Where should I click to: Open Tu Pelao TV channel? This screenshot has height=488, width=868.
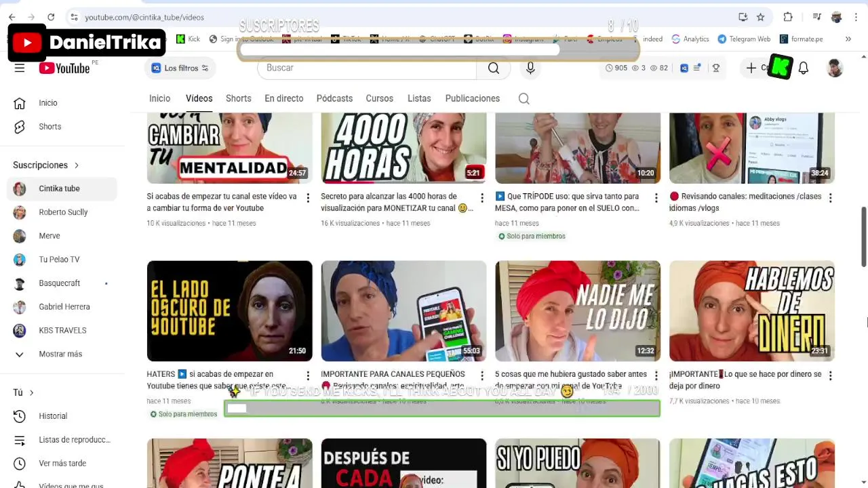pyautogui.click(x=61, y=260)
